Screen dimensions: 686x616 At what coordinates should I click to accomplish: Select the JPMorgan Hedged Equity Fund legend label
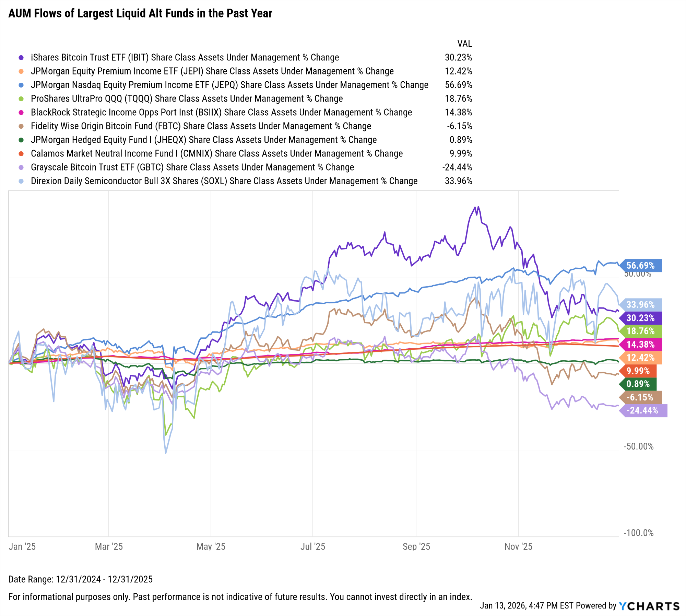click(x=203, y=140)
